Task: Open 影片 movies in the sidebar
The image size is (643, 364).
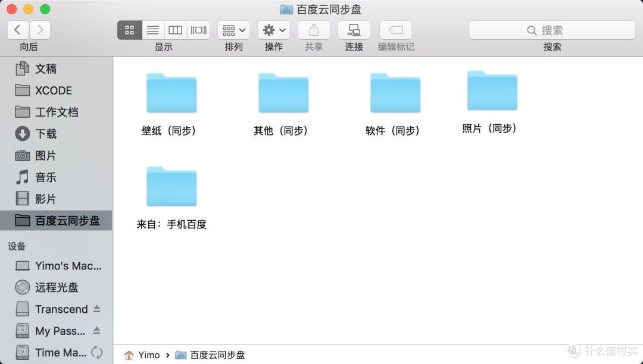Action: pyautogui.click(x=56, y=199)
